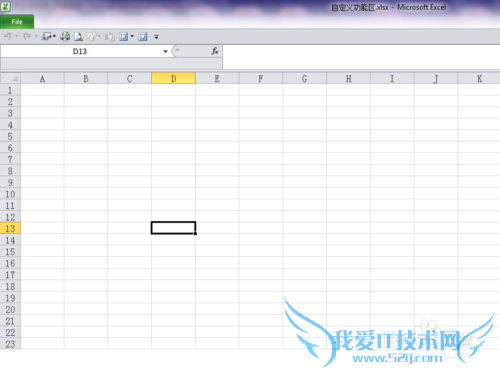
Task: Open the Undo history dropdown arrow
Action: pyautogui.click(x=16, y=36)
